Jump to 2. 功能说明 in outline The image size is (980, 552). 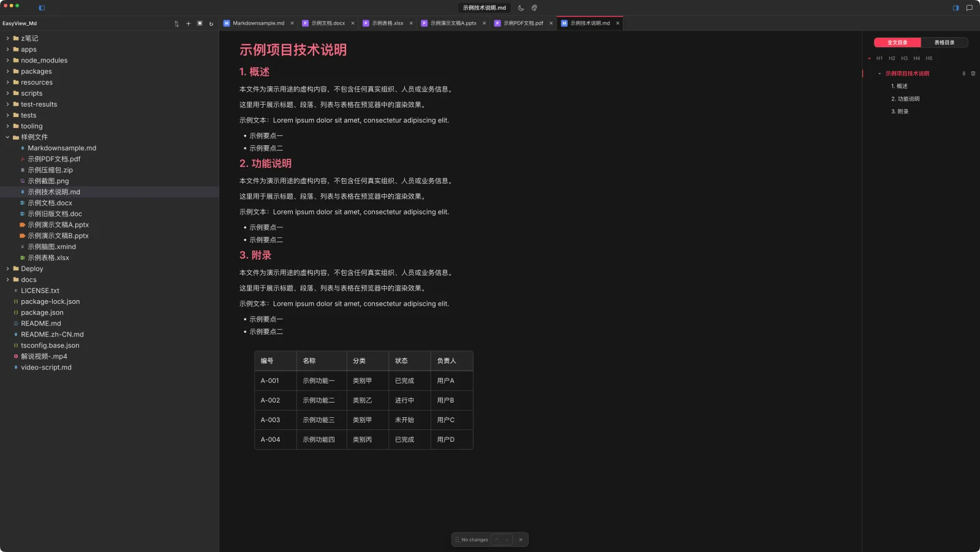905,99
